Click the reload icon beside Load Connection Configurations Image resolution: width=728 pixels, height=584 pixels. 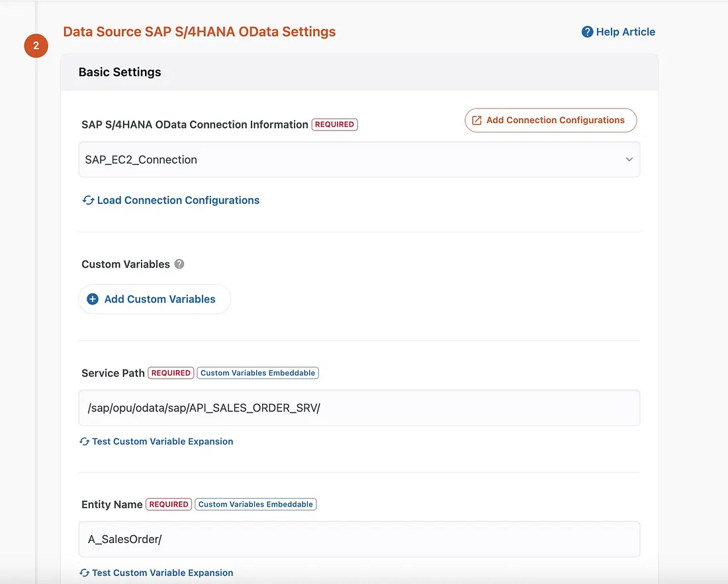88,200
